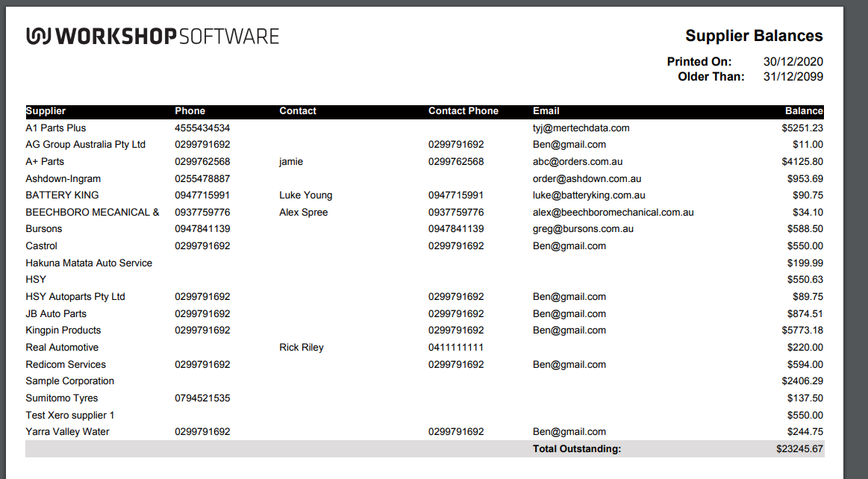Viewport: 868px width, 479px height.
Task: Click balance $588.50
Action: pos(805,229)
